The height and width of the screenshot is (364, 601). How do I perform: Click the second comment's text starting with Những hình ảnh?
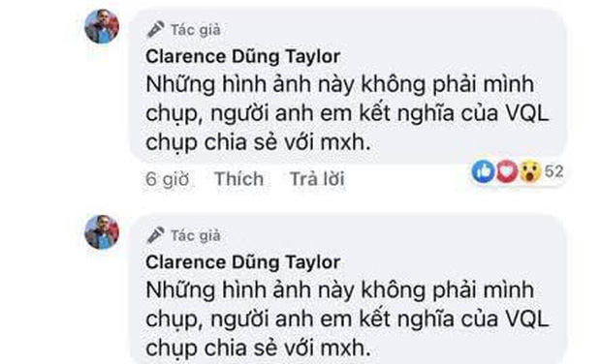tap(347, 318)
